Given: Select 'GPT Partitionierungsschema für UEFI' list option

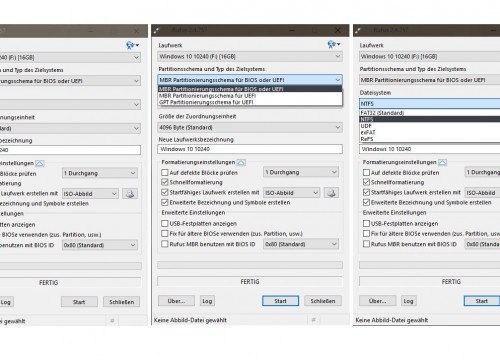Looking at the screenshot, I should point(250,102).
